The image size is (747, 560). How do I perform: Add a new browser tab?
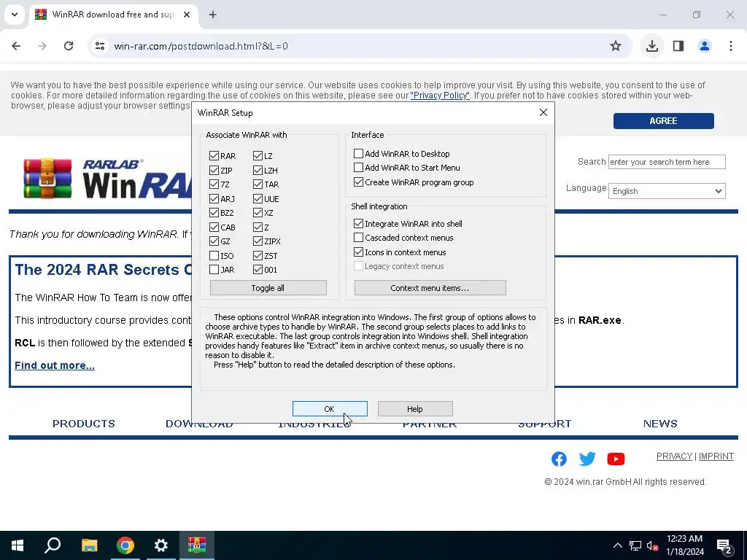tap(213, 15)
